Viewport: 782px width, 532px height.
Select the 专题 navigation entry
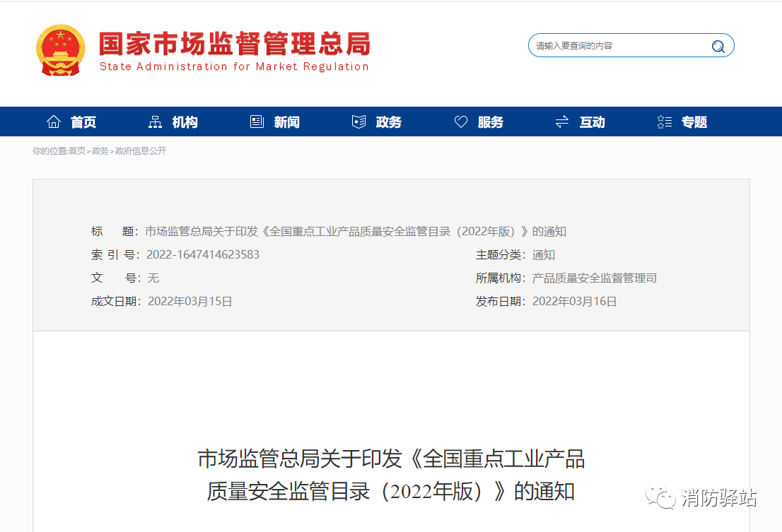click(x=694, y=122)
